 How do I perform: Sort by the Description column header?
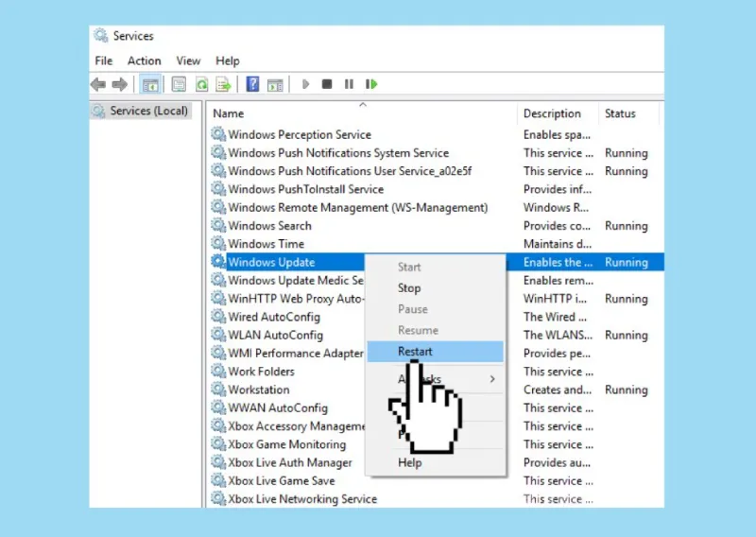tap(552, 113)
